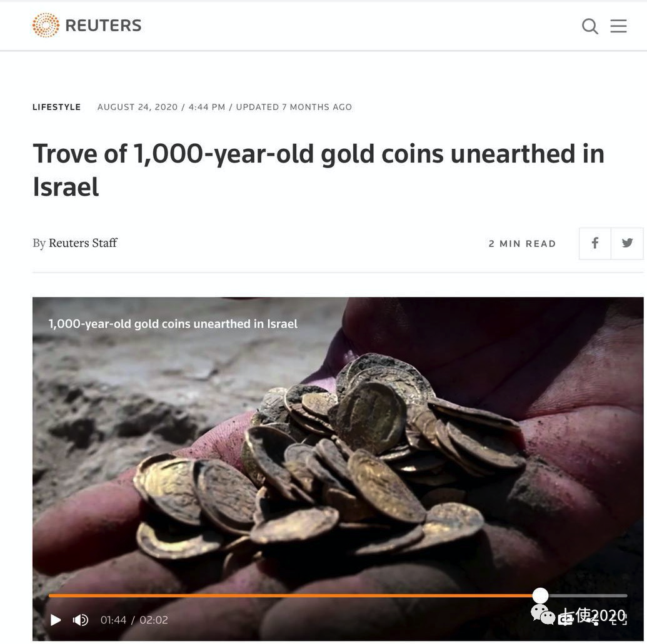Viewport: 647px width, 644px height.
Task: Open the Reuters Staff author link
Action: (83, 243)
